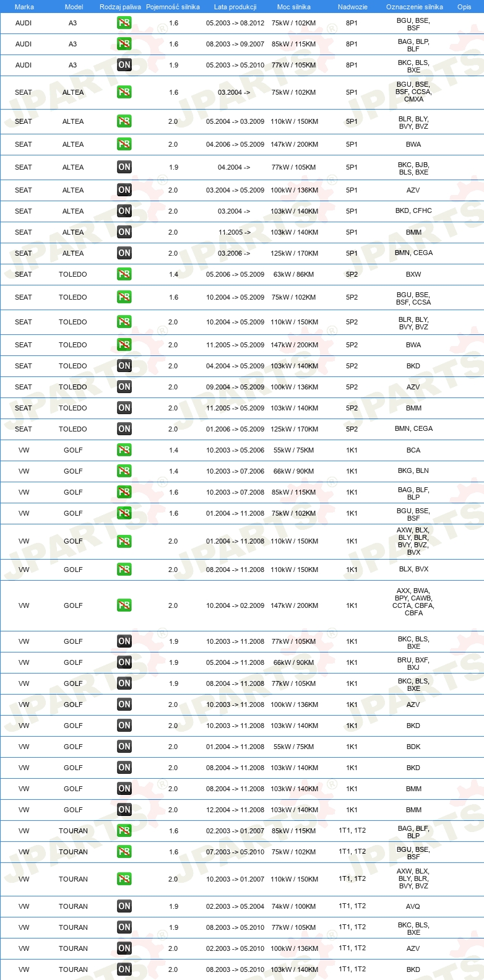Click date range '04.2006 -> 05.2009'
This screenshot has height=980, width=484.
(235, 144)
